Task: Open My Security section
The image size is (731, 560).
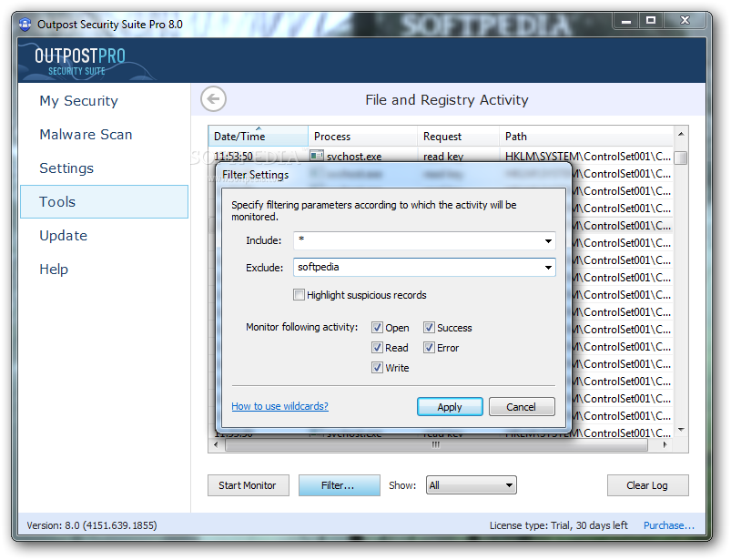Action: coord(79,101)
